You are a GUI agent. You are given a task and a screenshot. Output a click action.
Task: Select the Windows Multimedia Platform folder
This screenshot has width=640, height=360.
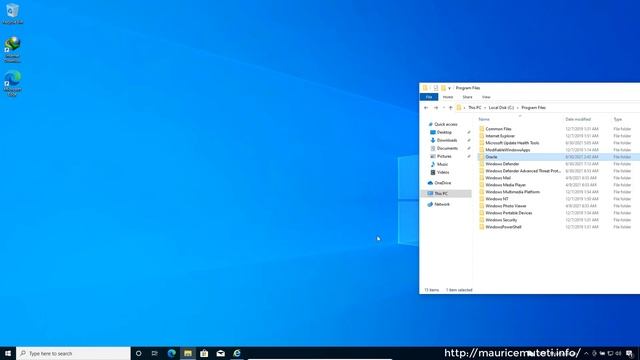(512, 192)
